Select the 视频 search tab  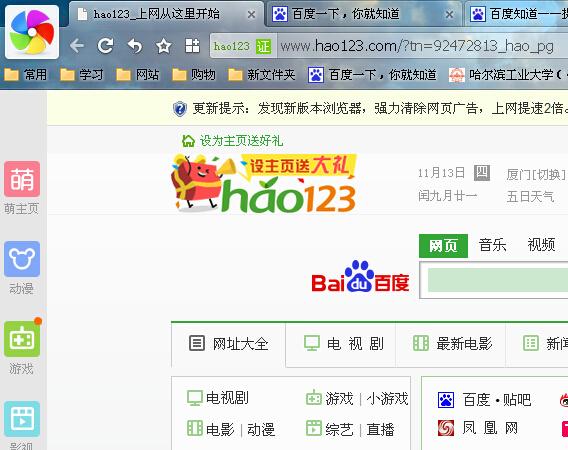click(x=541, y=245)
